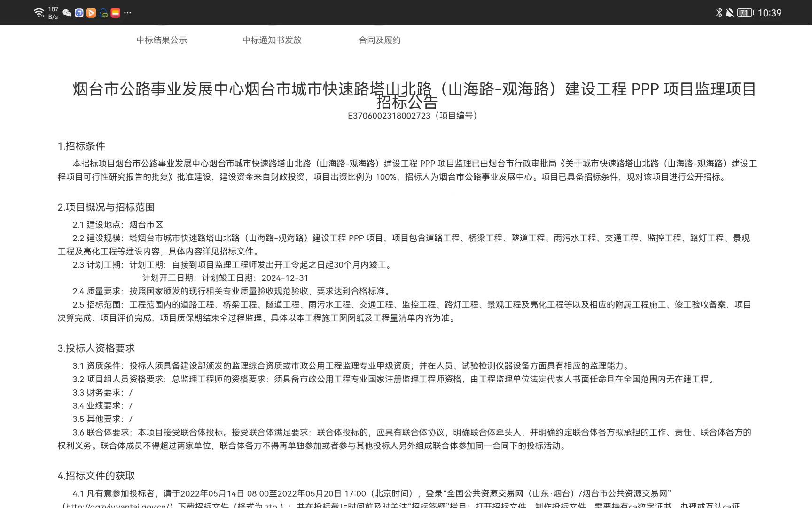Click the heading 2.项目概况与招标范围
Viewport: 812px width, 508px height.
(x=106, y=207)
